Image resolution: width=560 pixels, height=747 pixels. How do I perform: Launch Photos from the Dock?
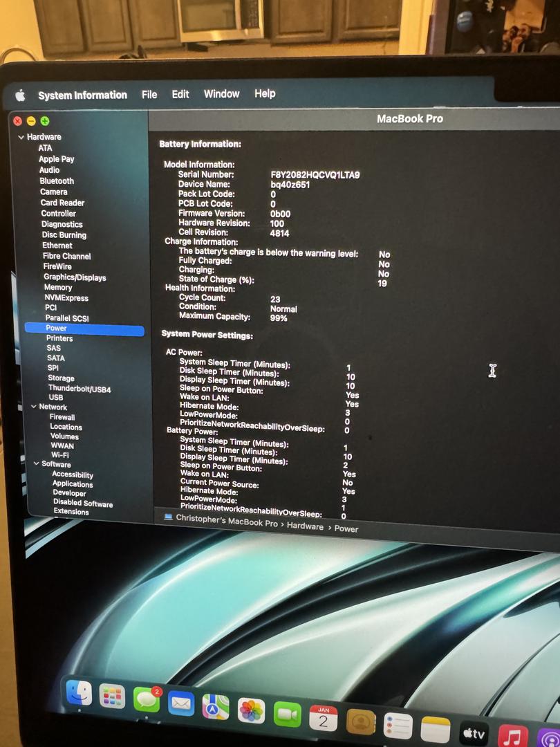[x=251, y=711]
